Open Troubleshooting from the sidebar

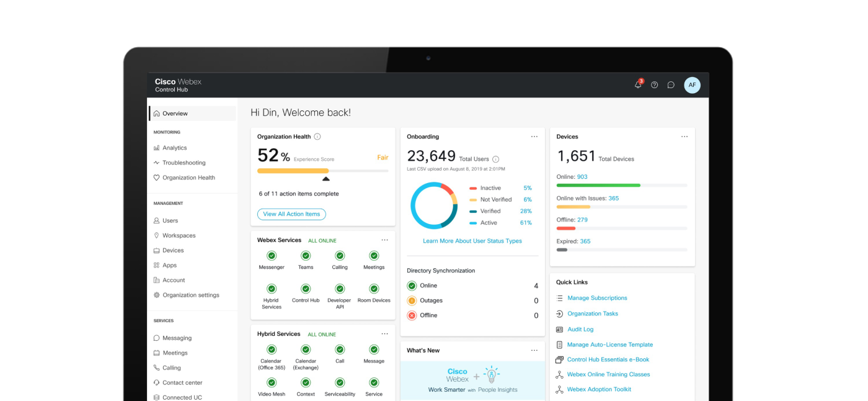point(180,163)
